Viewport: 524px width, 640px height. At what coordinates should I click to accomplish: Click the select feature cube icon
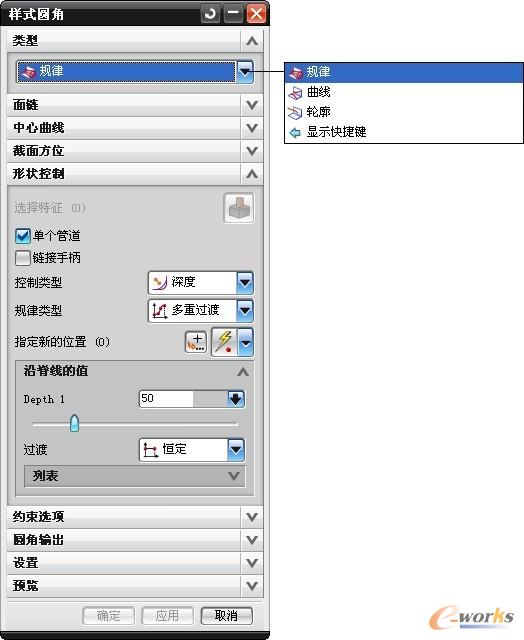(x=239, y=208)
